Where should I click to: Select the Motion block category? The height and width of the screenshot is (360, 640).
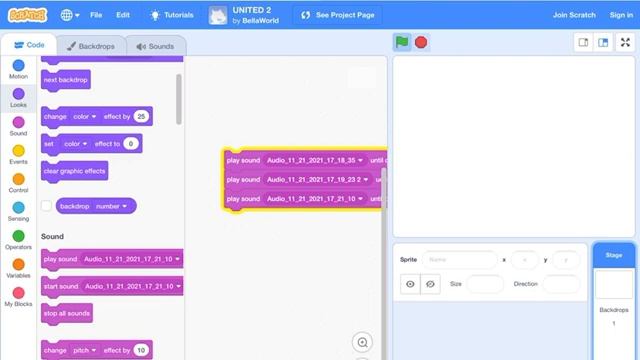coord(18,69)
